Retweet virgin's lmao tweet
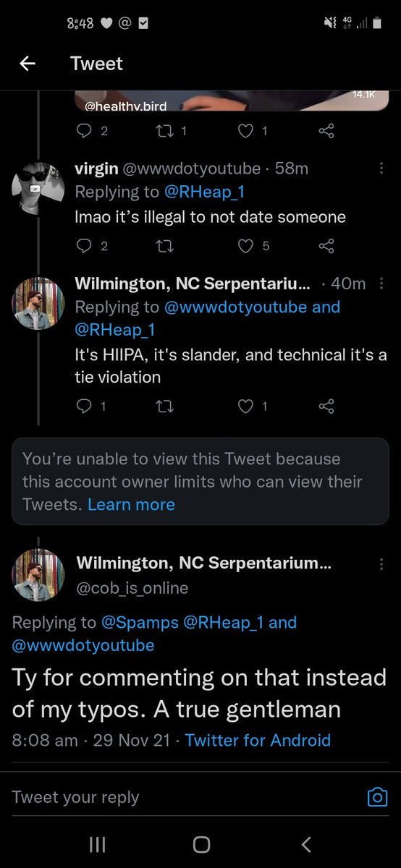The width and height of the screenshot is (401, 868). [x=164, y=246]
